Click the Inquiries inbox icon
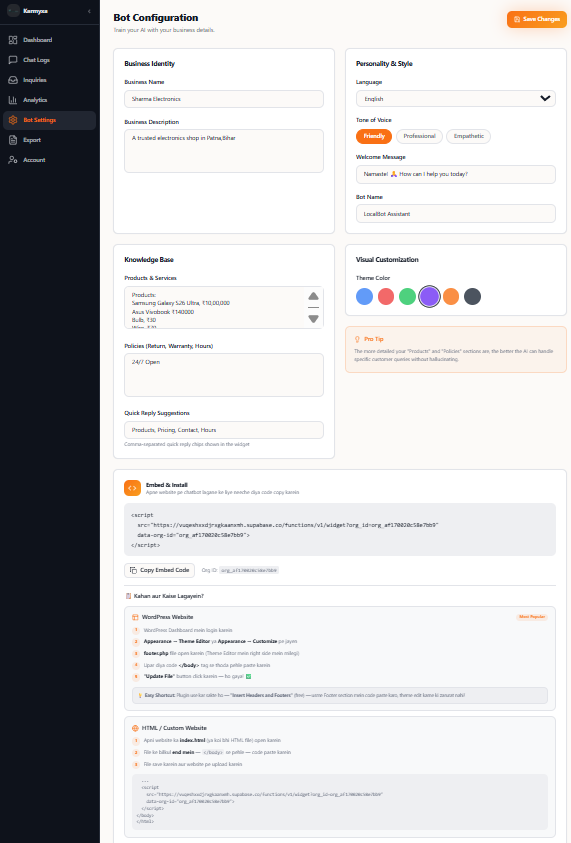The image size is (571, 843). [x=13, y=80]
